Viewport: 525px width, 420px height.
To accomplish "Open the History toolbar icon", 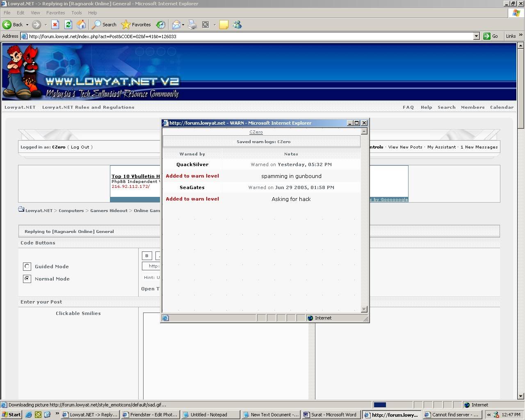I will point(161,25).
